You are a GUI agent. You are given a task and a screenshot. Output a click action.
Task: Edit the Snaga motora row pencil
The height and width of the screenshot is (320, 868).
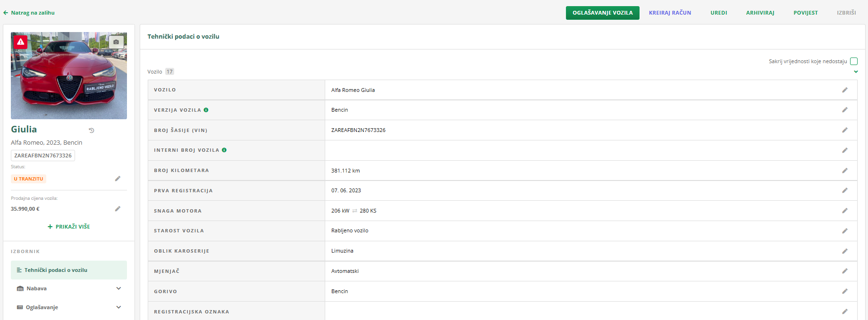tap(844, 211)
